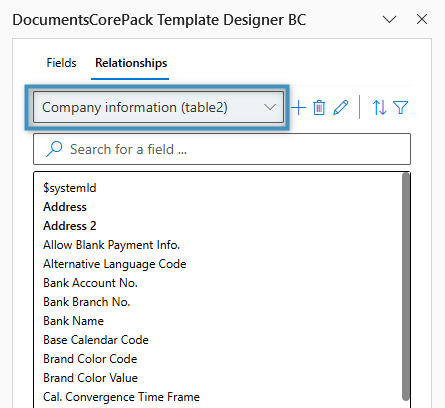Edit relationship with pencil icon
The width and height of the screenshot is (445, 408).
coord(341,108)
